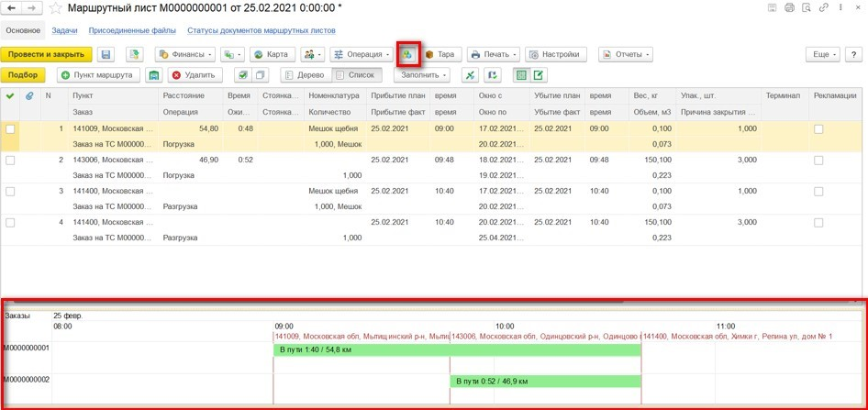Expand the Финансы dropdown
868x410 pixels.
click(x=185, y=55)
